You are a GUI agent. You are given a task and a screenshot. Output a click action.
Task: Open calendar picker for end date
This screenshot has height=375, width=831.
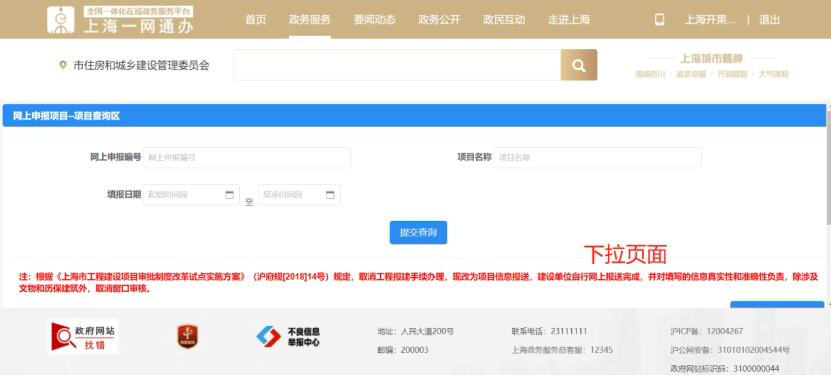click(x=330, y=195)
